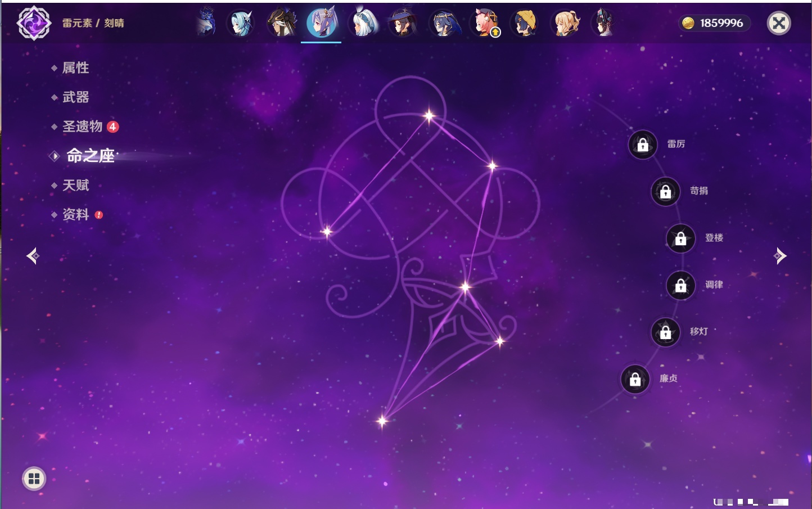Select the white-haired avatar right of Keqing
Viewport: 812px width, 509px height.
(363, 23)
